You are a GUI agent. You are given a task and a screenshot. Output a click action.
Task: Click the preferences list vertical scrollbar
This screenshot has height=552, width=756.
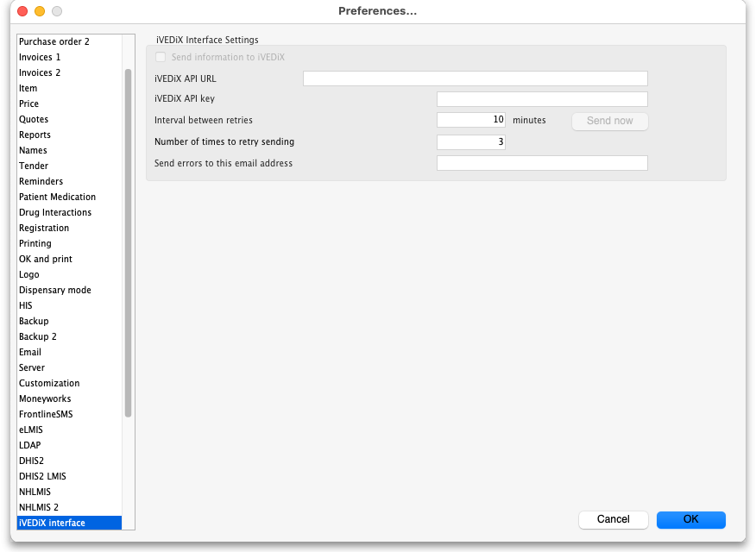pos(129,241)
